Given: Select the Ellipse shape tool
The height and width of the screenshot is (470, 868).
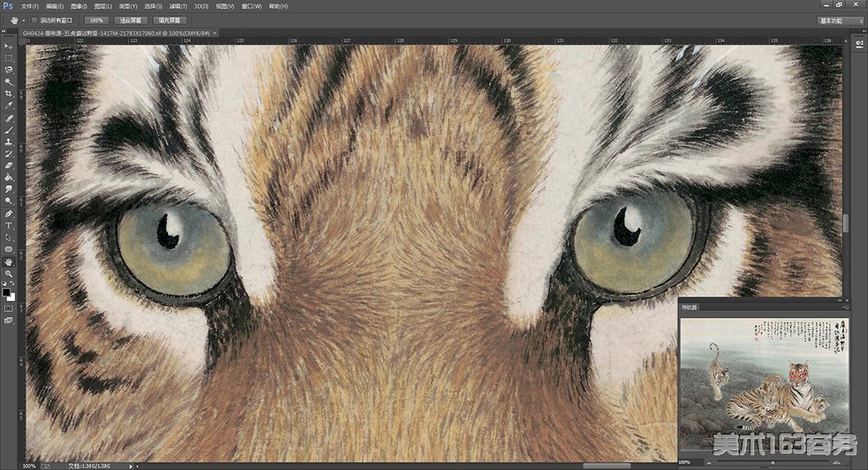Looking at the screenshot, I should point(8,250).
